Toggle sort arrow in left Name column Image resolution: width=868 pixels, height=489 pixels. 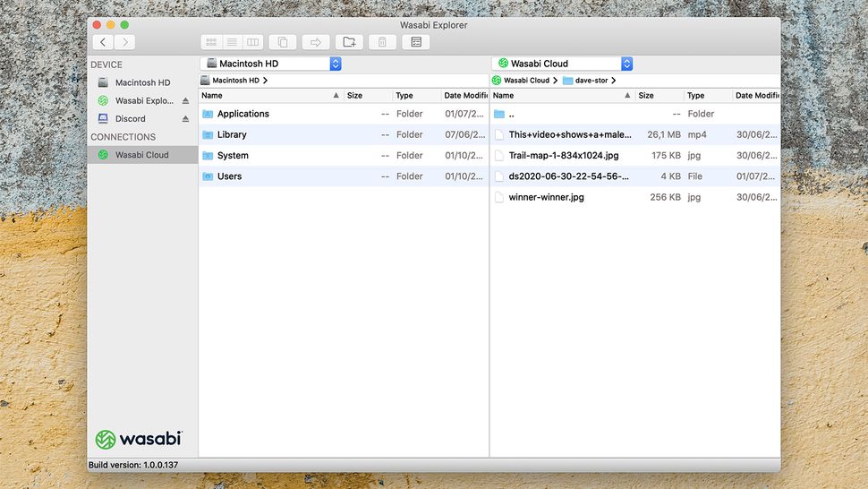(336, 95)
